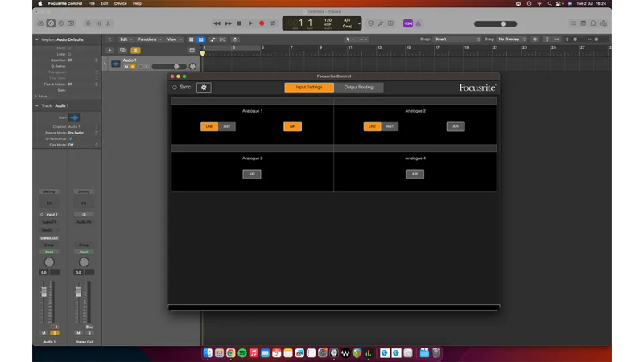Click Duplicate Track icon in track header
Image resolution: width=644 pixels, height=362 pixels.
point(122,51)
